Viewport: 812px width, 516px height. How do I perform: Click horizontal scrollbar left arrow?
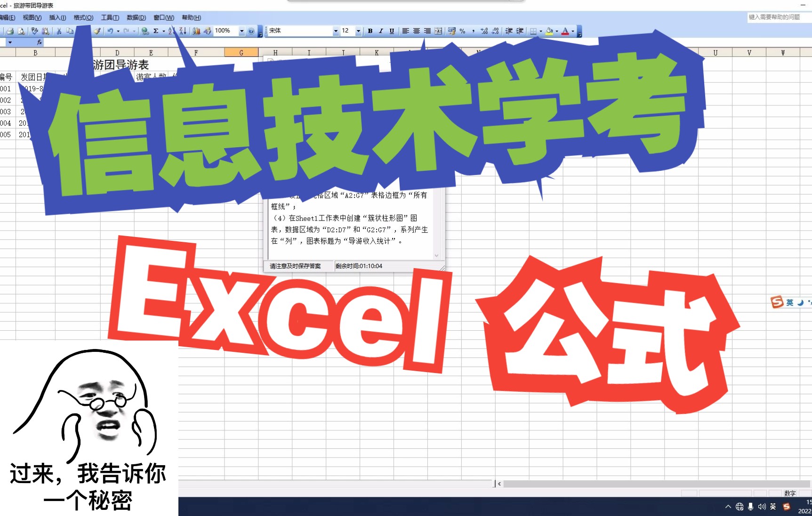(499, 484)
